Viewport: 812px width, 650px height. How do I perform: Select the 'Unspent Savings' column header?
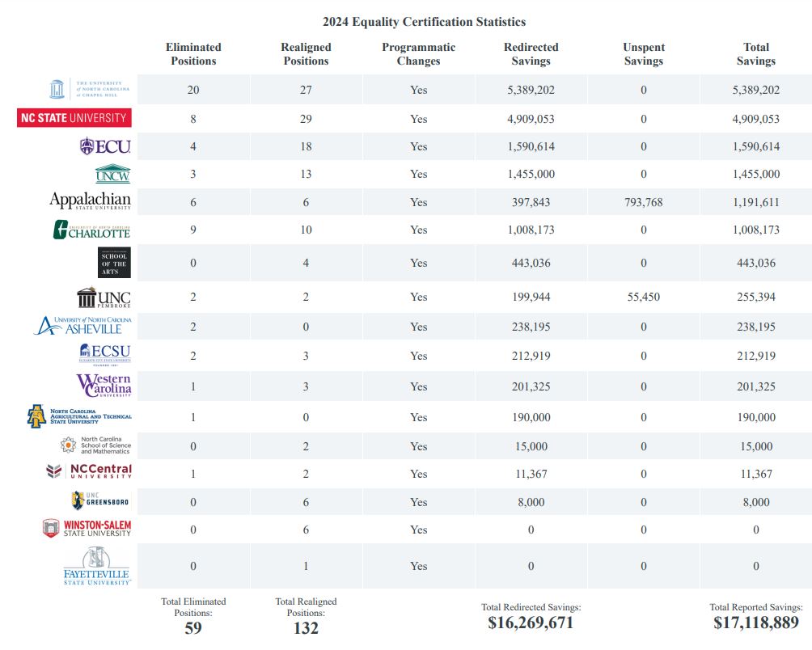click(644, 54)
